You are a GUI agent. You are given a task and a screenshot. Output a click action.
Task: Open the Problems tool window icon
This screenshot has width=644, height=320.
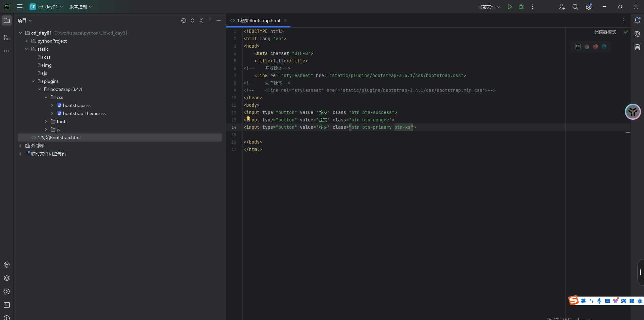(7, 317)
